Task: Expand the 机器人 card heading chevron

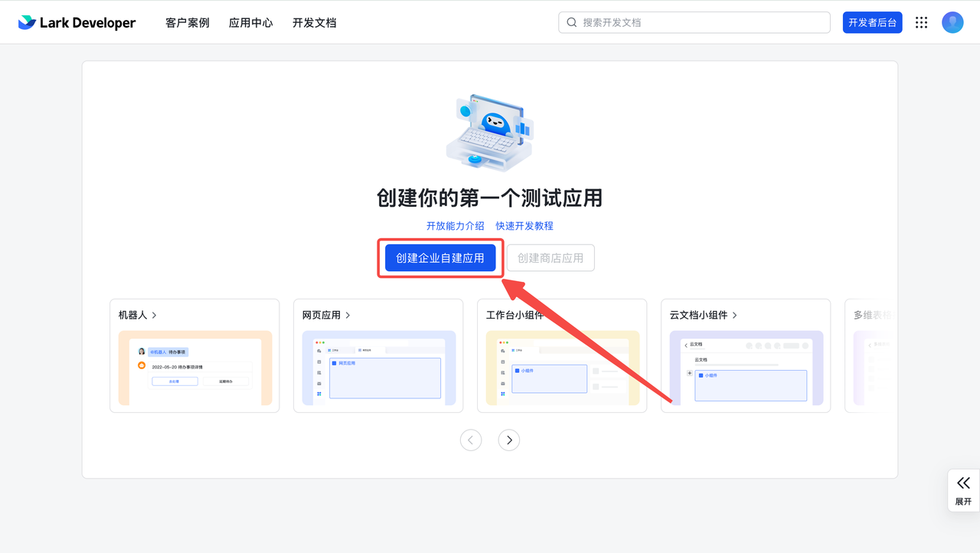Action: 154,315
